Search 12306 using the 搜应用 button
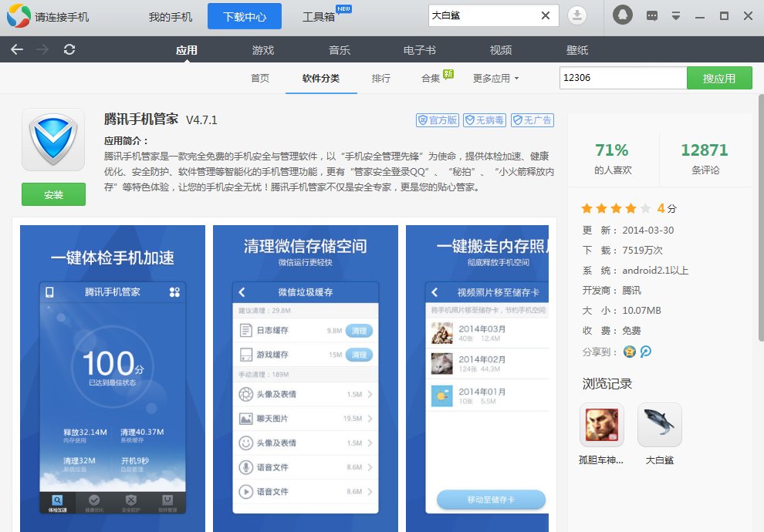Image resolution: width=764 pixels, height=532 pixels. [x=719, y=77]
